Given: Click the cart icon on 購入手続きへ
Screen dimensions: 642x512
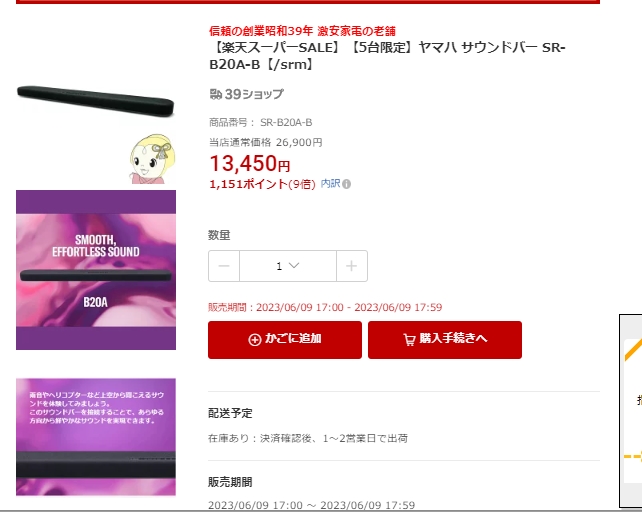Looking at the screenshot, I should [409, 340].
